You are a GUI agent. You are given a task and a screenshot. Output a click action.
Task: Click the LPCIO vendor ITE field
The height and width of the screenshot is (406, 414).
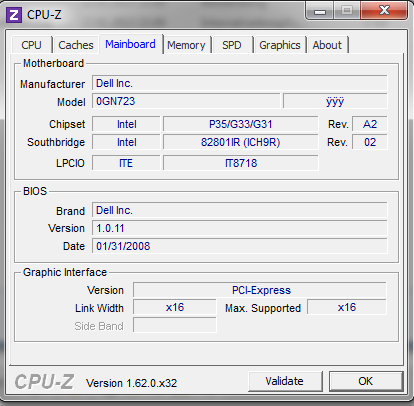126,163
